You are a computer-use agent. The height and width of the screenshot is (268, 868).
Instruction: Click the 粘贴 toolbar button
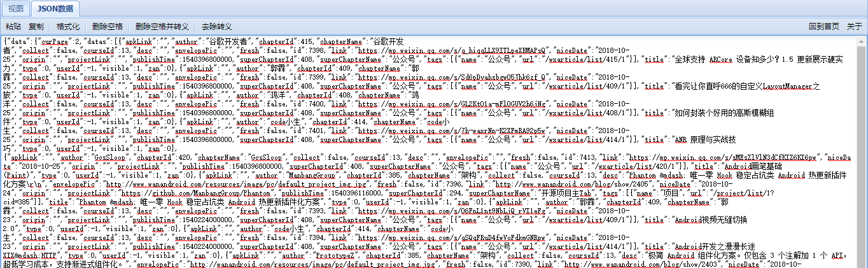13,27
